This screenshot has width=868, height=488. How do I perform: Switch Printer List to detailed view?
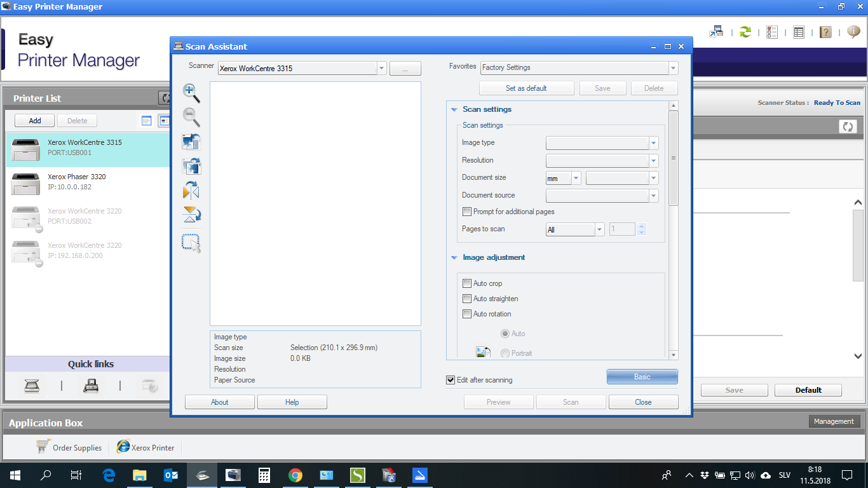pyautogui.click(x=164, y=121)
